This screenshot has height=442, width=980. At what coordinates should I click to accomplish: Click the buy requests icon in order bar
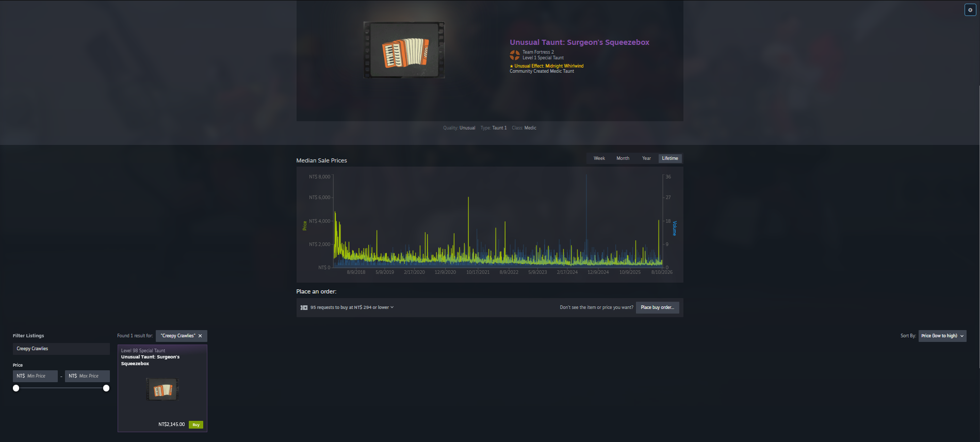[304, 308]
